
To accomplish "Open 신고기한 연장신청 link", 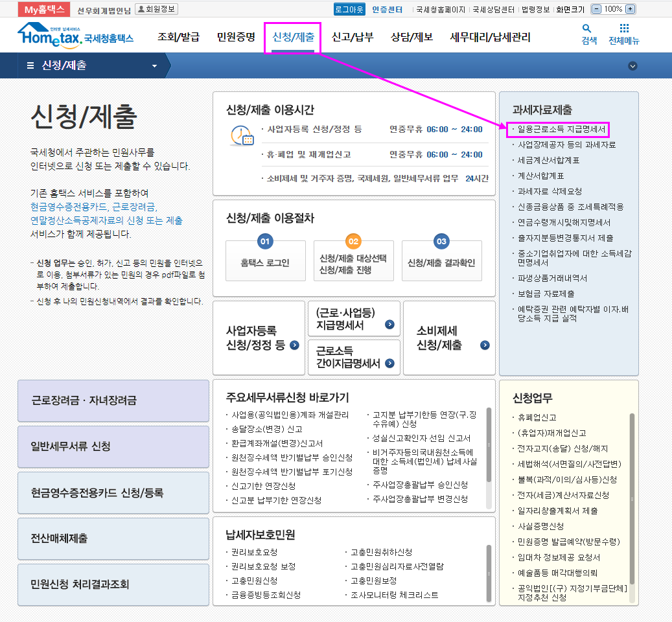I will pos(264,486).
